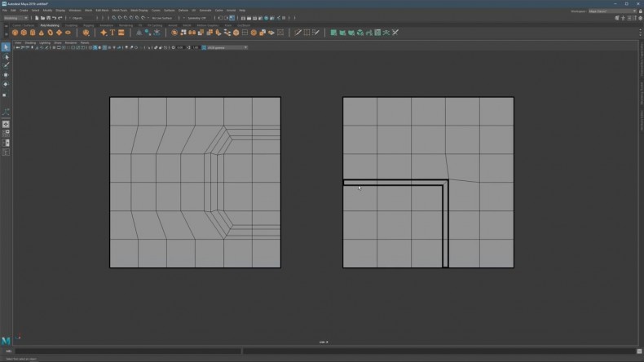Create a polygon cylinder from shelf
Image resolution: width=644 pixels, height=362 pixels.
pos(33,33)
